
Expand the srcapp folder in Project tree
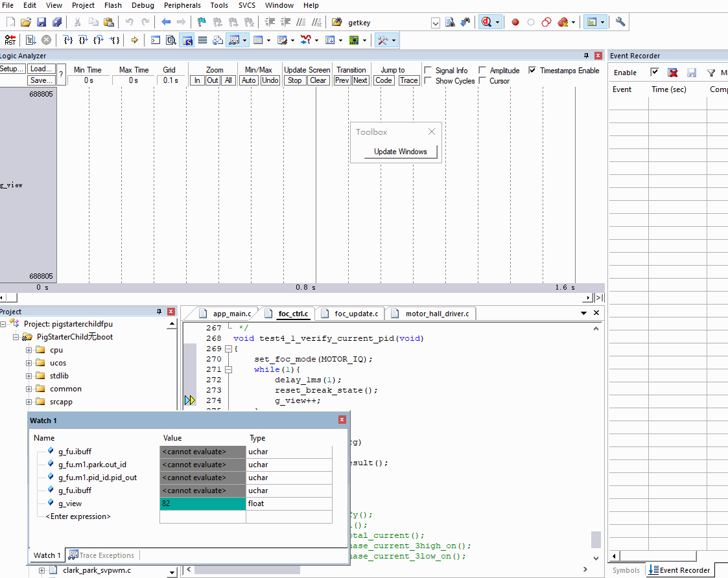point(29,402)
